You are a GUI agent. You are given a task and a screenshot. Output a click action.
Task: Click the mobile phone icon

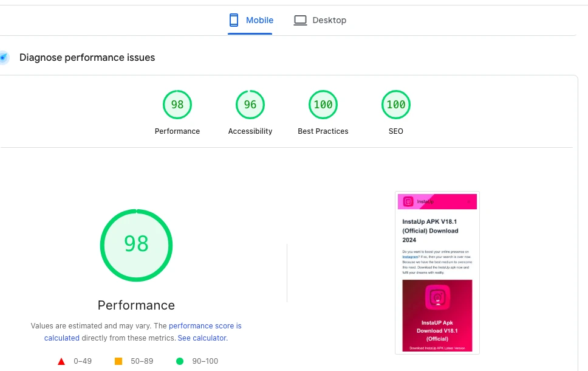coord(234,20)
